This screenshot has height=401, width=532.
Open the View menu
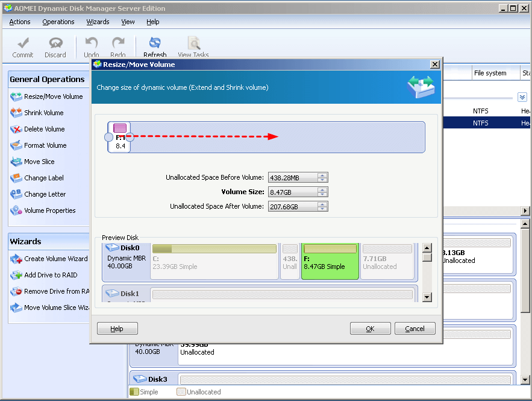(128, 22)
